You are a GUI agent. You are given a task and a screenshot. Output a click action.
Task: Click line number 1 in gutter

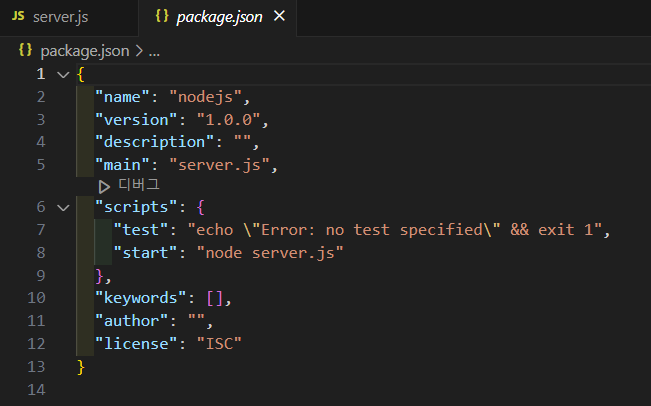point(41,74)
